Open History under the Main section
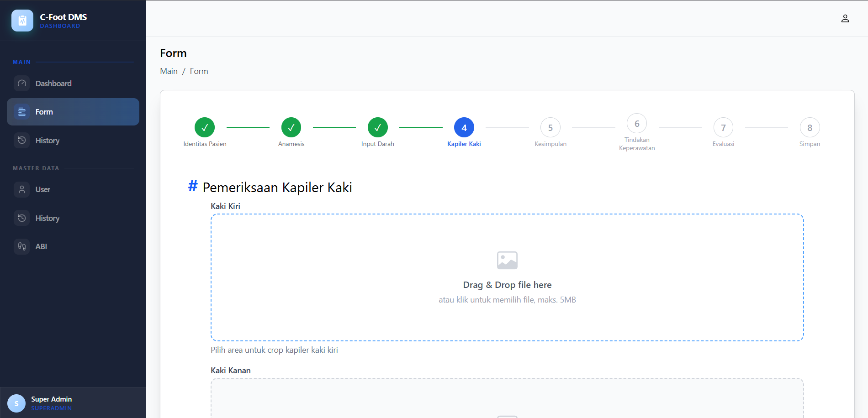 coord(73,141)
